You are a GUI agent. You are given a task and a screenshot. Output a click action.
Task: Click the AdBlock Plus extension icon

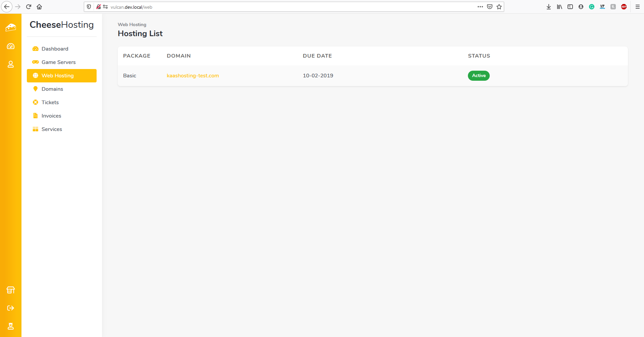(x=624, y=7)
